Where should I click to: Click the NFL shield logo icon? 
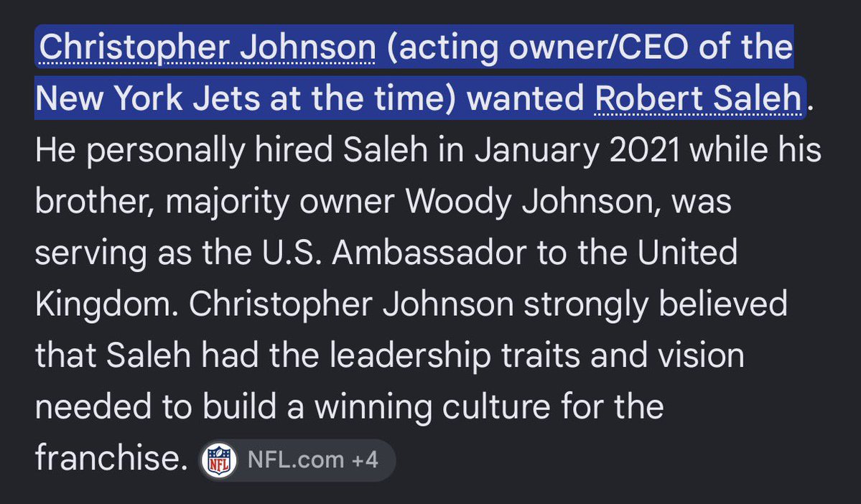pyautogui.click(x=219, y=460)
